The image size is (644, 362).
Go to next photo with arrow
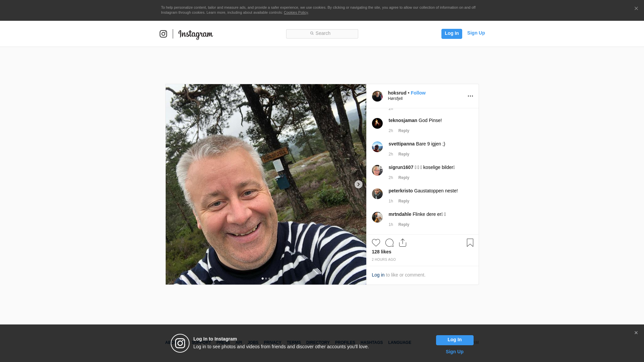358,184
